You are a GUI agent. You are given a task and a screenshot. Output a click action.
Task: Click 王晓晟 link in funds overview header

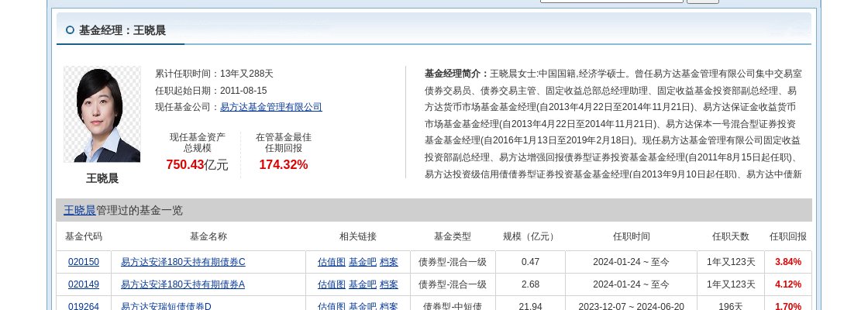[80, 210]
